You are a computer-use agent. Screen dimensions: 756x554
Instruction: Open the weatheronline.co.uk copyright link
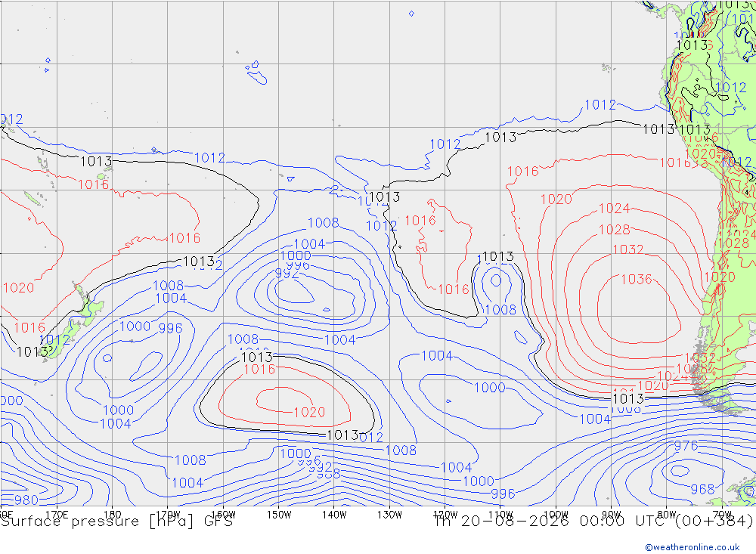pyautogui.click(x=692, y=546)
